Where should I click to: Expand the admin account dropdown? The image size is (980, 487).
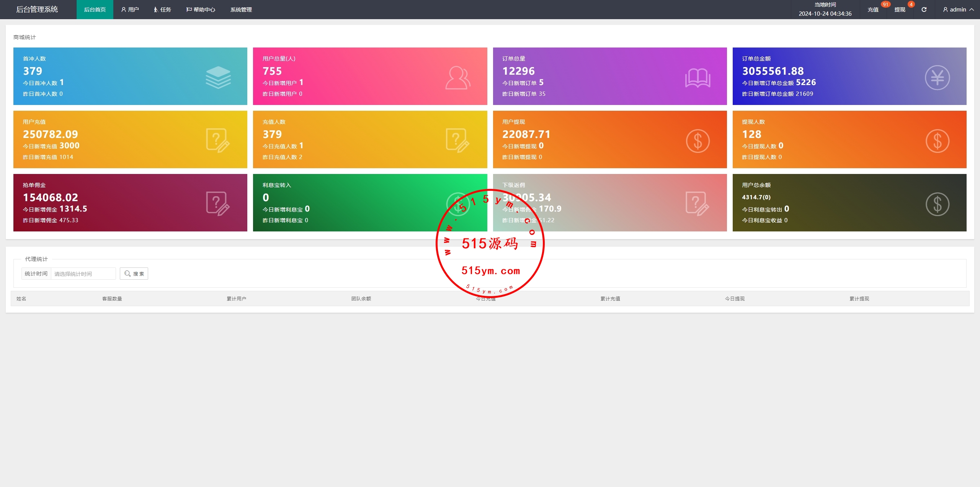click(x=958, y=10)
